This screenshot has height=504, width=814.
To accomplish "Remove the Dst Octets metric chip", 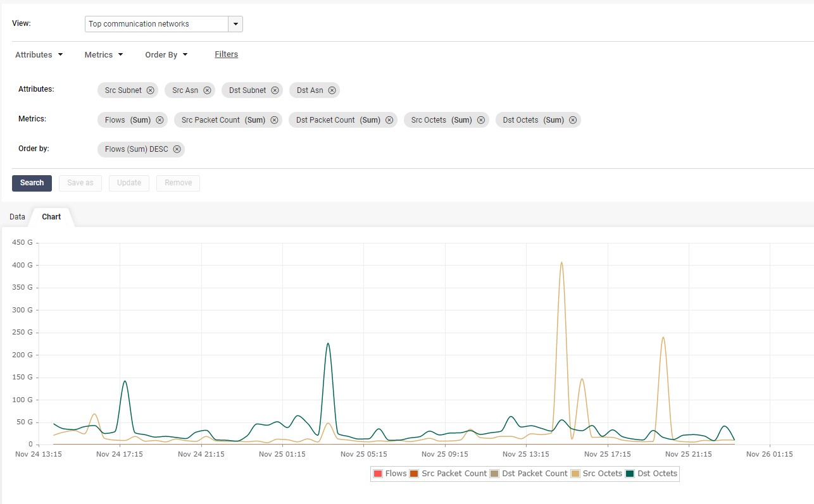I will (573, 120).
